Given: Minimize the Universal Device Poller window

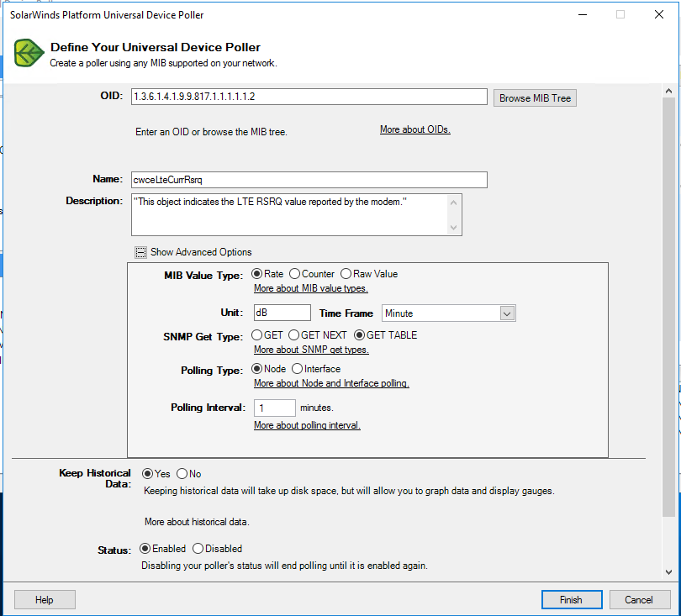Looking at the screenshot, I should 583,15.
